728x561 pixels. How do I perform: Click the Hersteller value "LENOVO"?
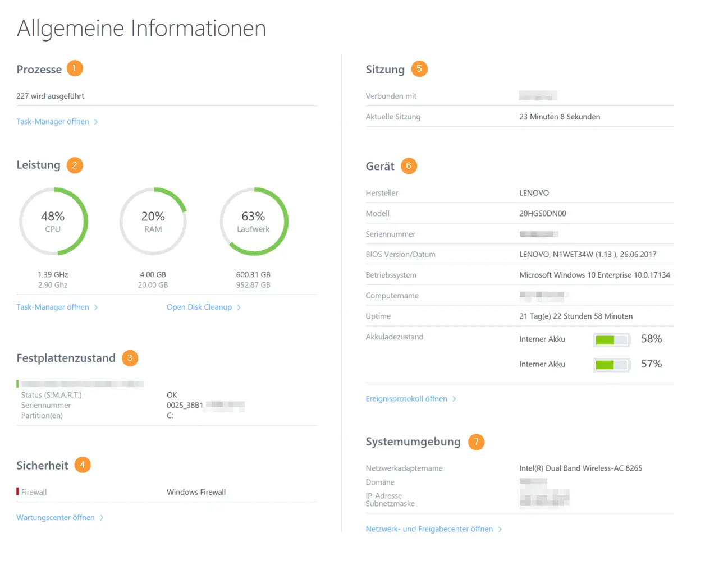534,193
